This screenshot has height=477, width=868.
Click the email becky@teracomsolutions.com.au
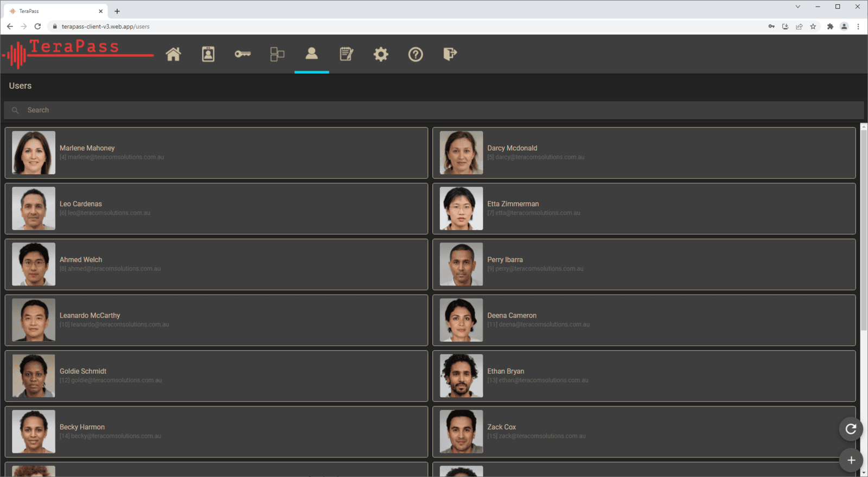tap(116, 436)
